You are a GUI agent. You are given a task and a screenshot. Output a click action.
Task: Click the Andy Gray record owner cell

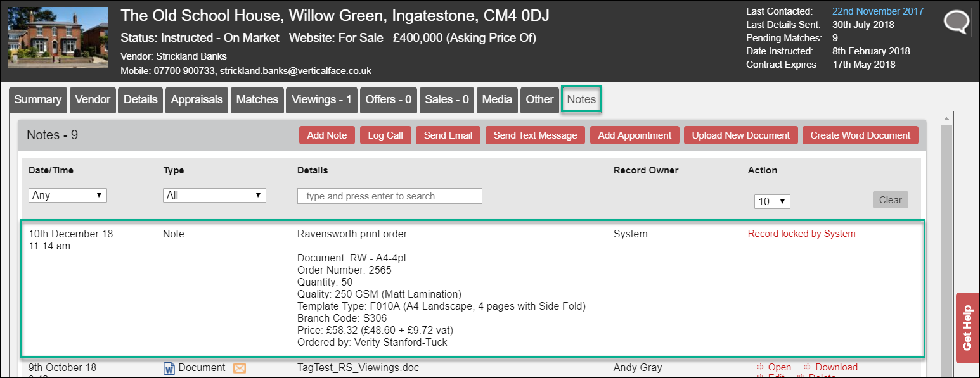638,368
